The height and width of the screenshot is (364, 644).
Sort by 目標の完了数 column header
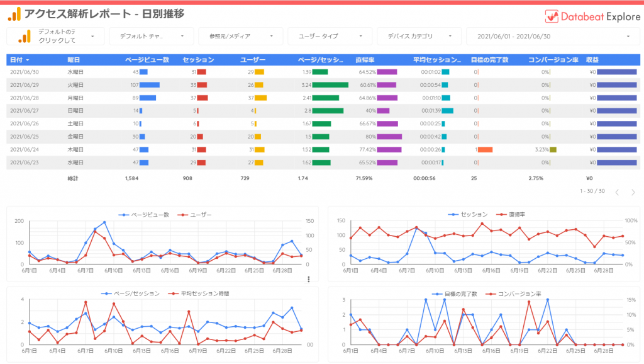pyautogui.click(x=489, y=60)
